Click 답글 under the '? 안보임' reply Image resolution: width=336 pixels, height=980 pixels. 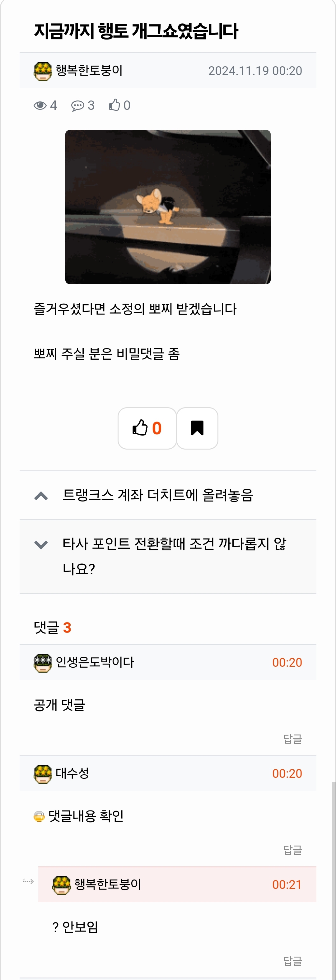coord(292,961)
